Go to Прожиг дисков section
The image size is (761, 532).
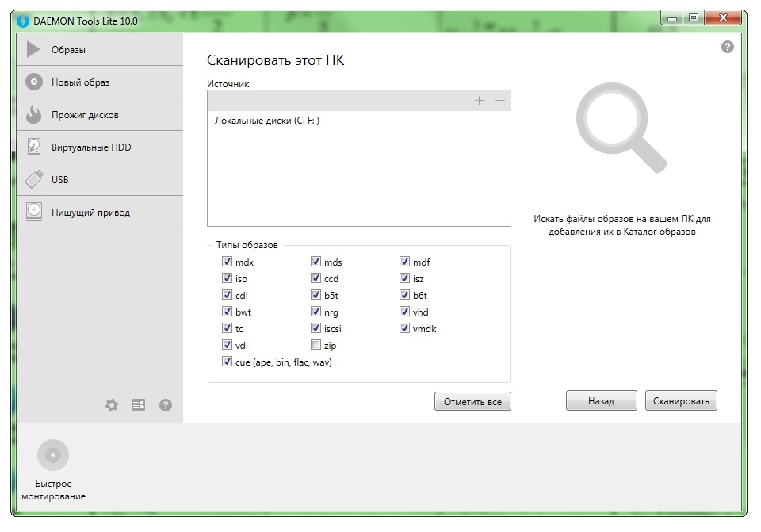tap(85, 115)
